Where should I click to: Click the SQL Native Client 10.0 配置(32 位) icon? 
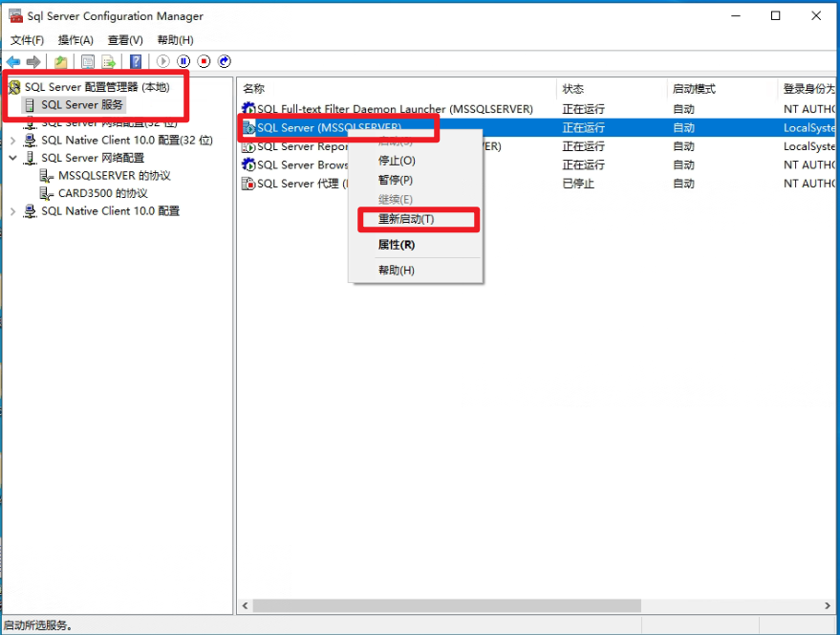(x=30, y=141)
